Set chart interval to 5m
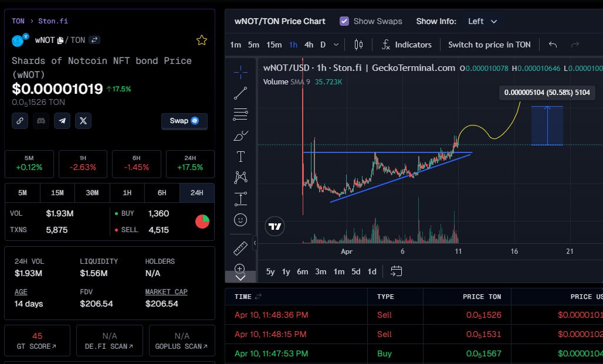This screenshot has width=603, height=364. click(x=253, y=45)
